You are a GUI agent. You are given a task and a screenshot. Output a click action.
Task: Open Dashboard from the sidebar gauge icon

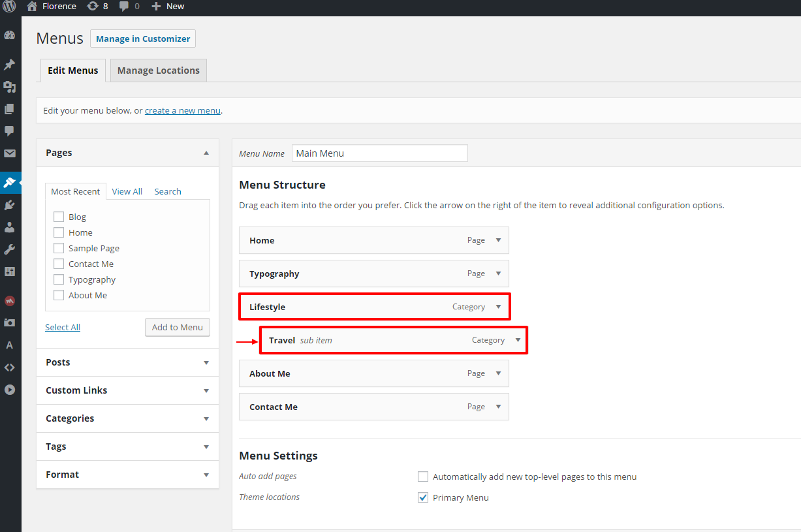tap(10, 35)
